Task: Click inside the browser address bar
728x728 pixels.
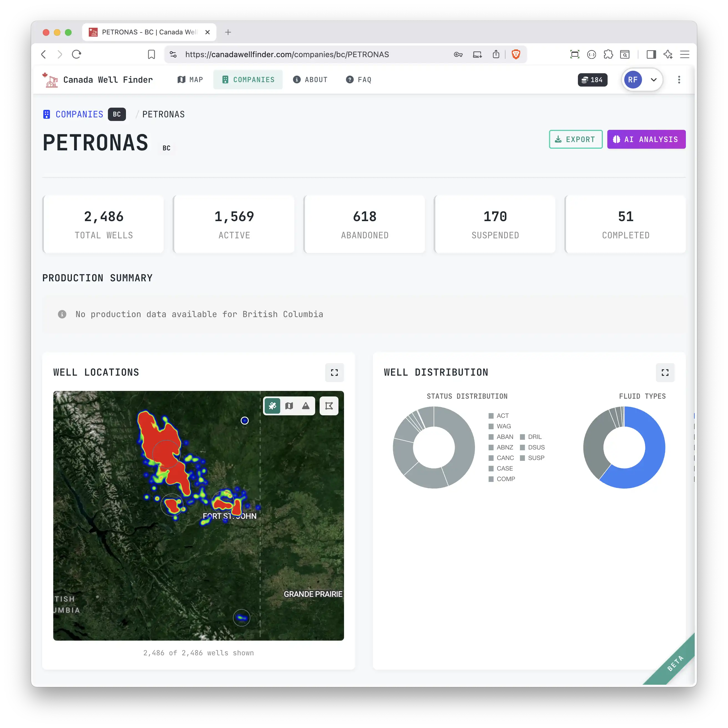Action: coord(286,54)
